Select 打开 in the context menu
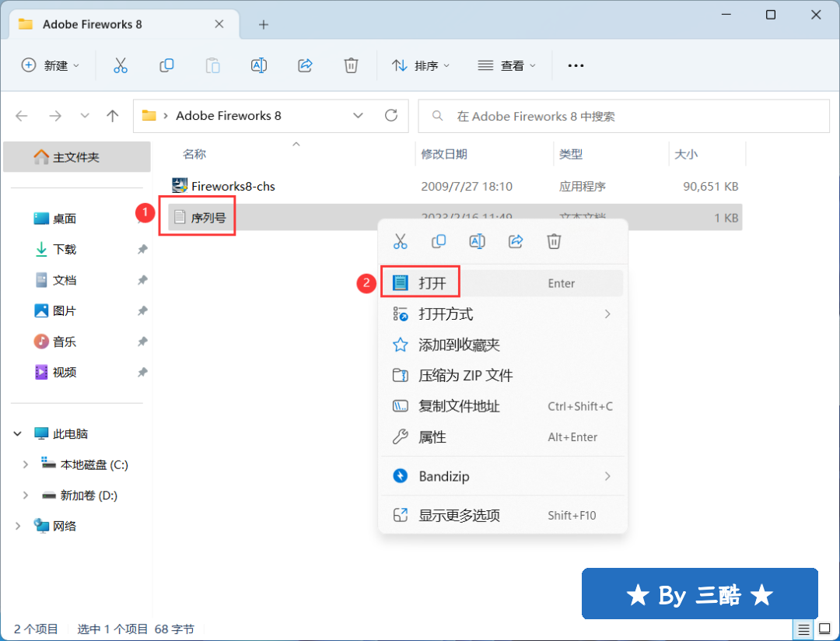The width and height of the screenshot is (840, 641). tap(502, 283)
